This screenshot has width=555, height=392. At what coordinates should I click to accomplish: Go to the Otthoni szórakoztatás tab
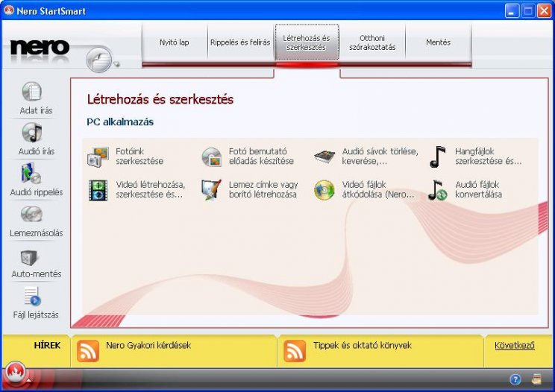click(x=372, y=42)
